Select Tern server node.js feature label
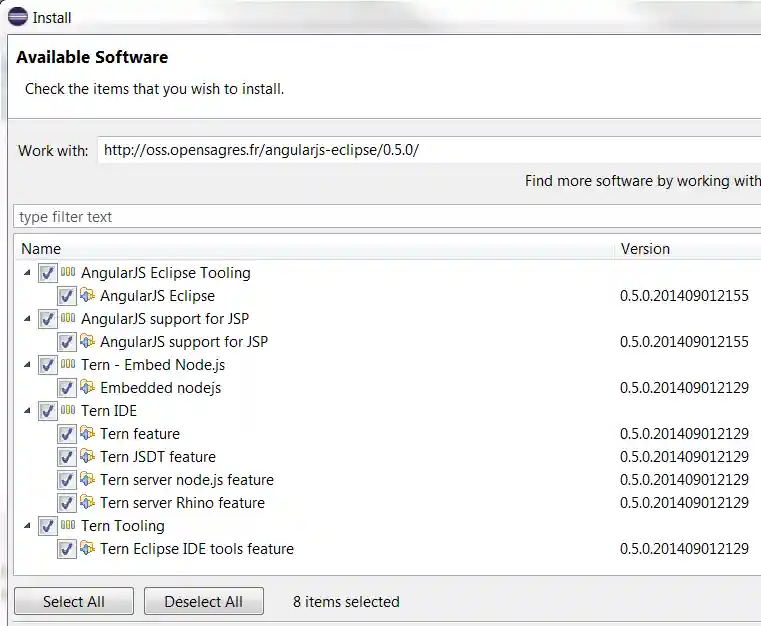Viewport: 761px width, 626px height. coord(187,479)
